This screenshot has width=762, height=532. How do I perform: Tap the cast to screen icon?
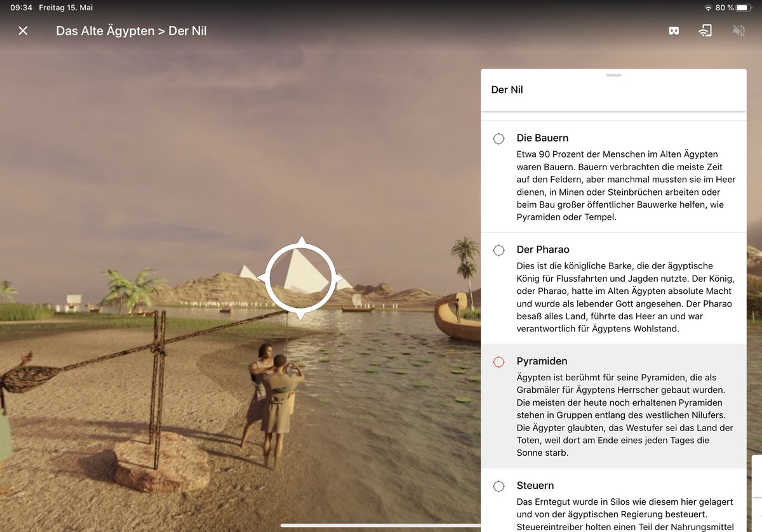(705, 30)
